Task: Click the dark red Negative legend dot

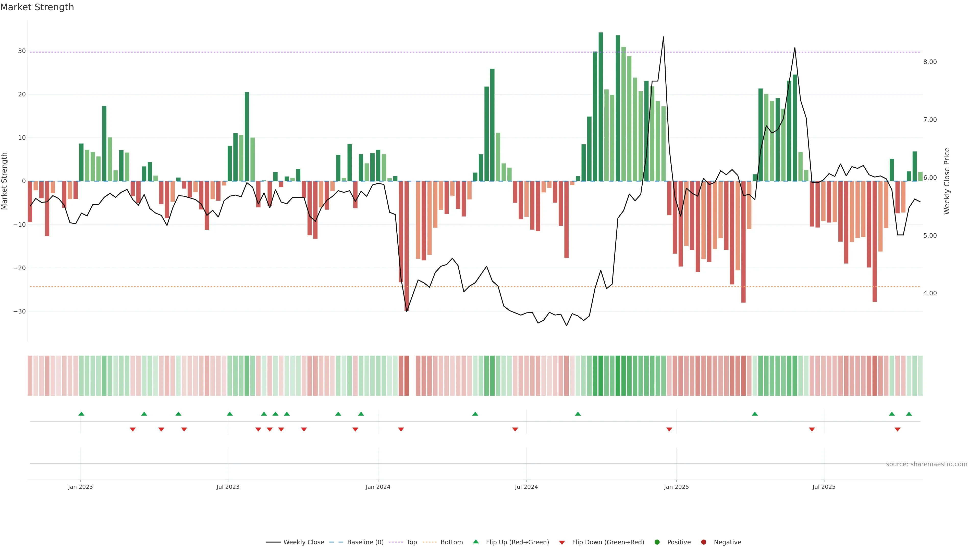Action: tap(703, 542)
